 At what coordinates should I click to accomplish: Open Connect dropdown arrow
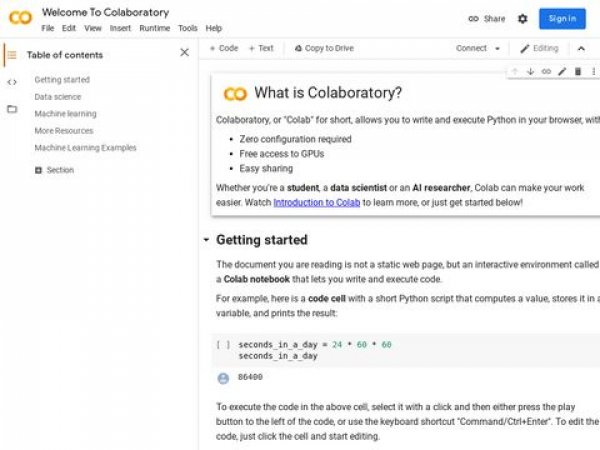pyautogui.click(x=497, y=49)
